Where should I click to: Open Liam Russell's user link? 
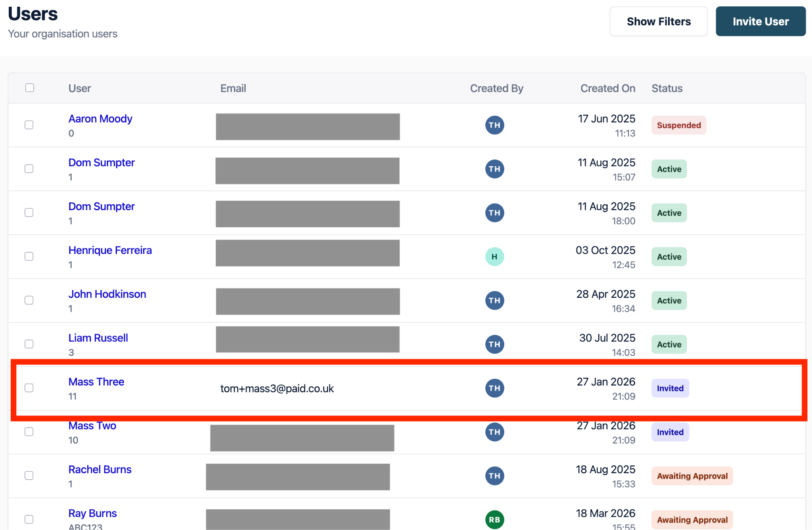click(x=98, y=338)
